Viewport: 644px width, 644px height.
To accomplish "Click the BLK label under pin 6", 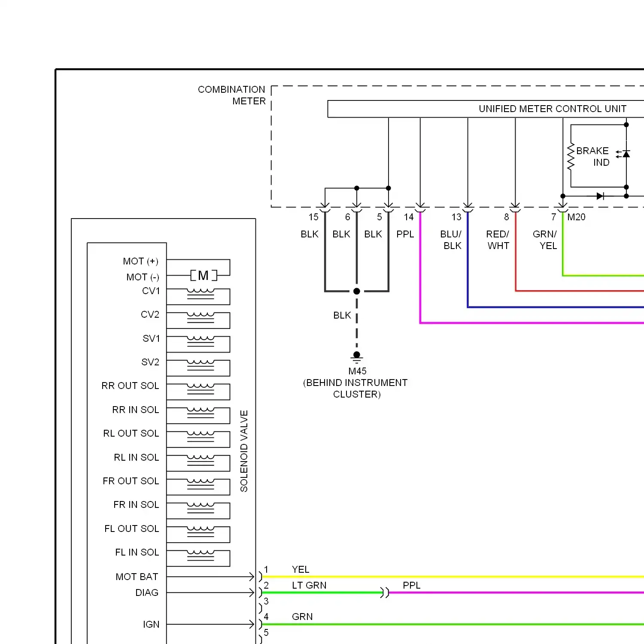I will (x=341, y=234).
